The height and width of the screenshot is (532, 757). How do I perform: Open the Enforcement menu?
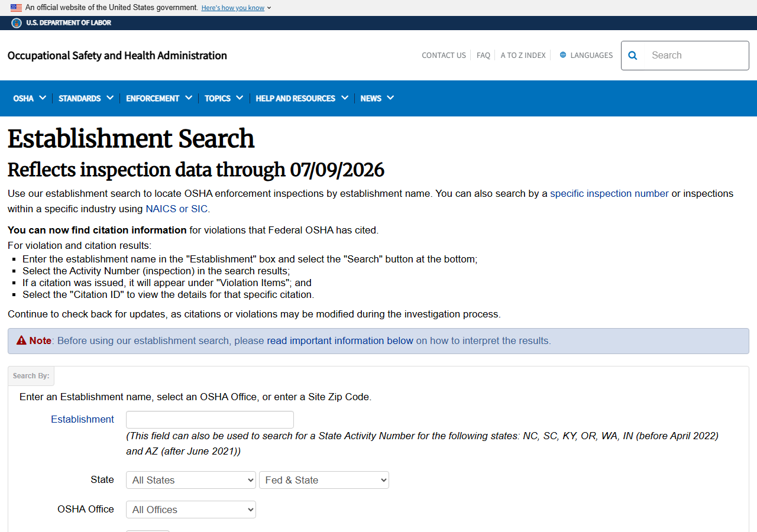[159, 98]
